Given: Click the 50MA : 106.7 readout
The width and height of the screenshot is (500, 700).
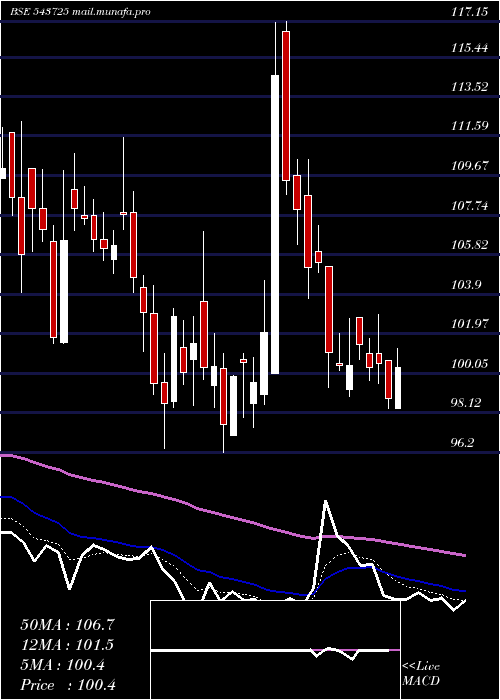Looking at the screenshot, I should tap(67, 625).
